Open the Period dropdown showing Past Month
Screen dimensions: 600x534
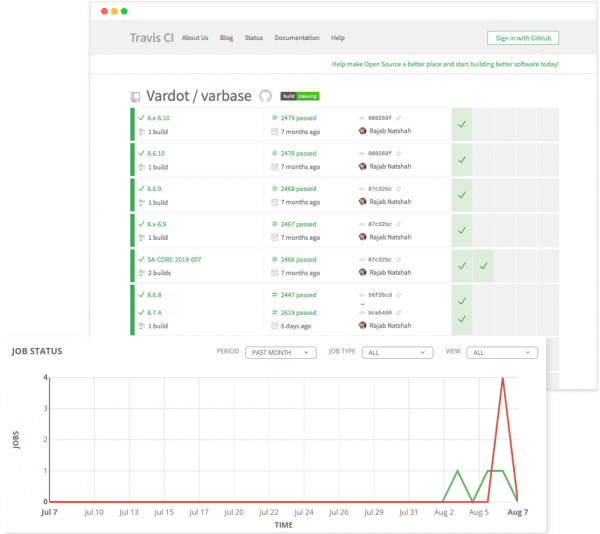[x=280, y=352]
